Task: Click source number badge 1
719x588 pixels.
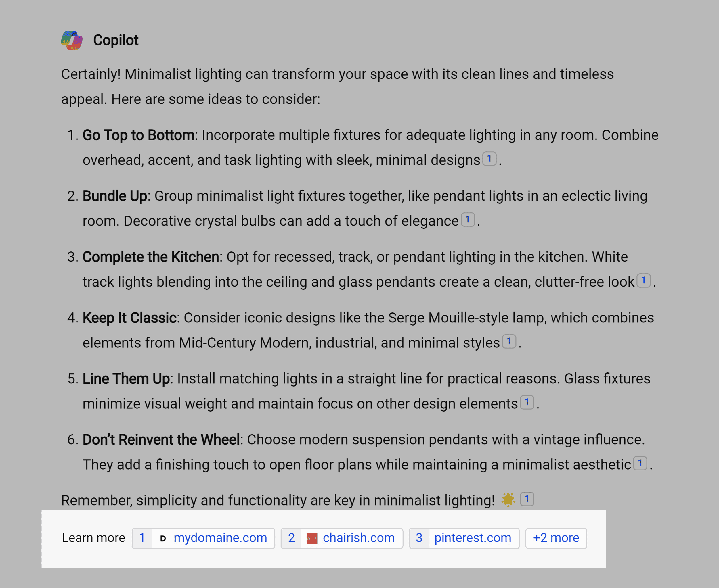Action: [142, 538]
